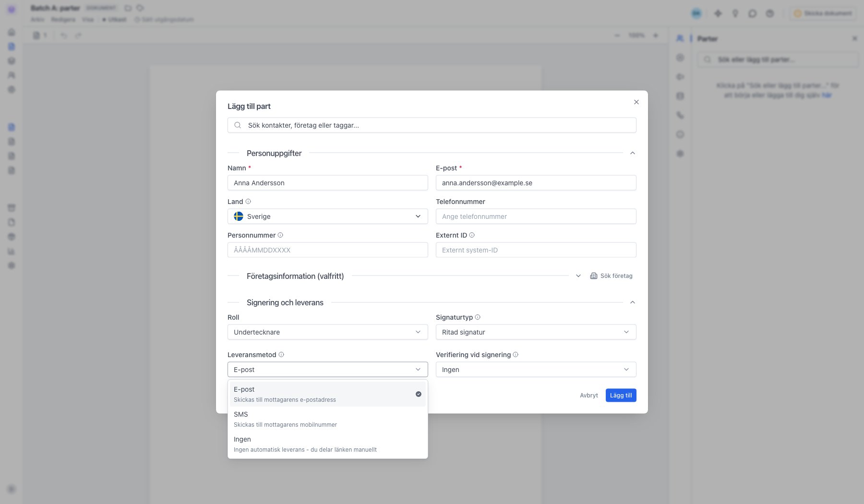Click the Externt ID info icon

point(472,235)
